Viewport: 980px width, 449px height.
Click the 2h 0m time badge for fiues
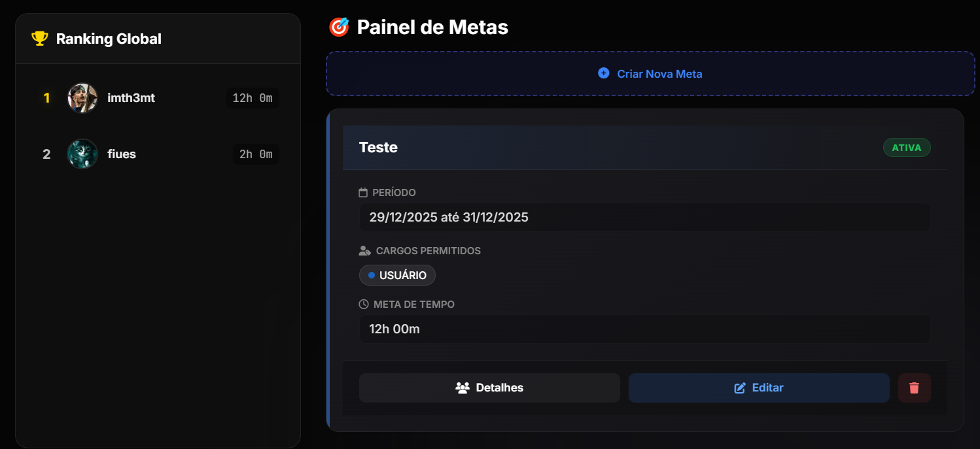point(256,154)
